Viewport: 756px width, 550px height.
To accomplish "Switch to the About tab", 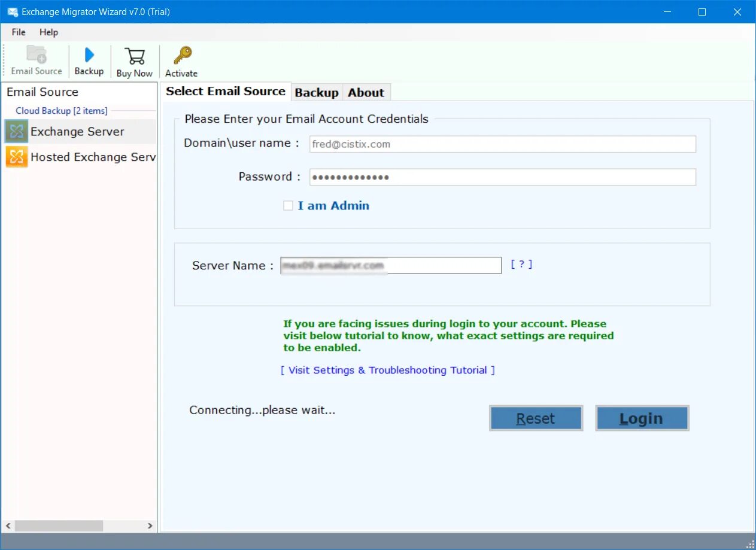I will 366,93.
